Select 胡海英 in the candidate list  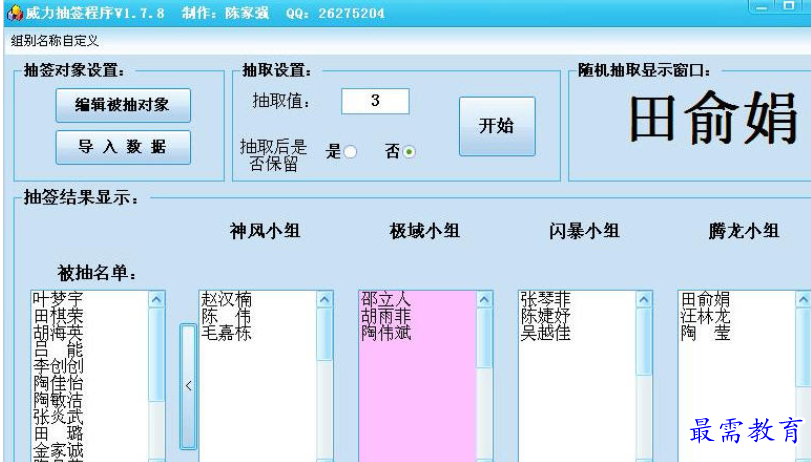58,332
